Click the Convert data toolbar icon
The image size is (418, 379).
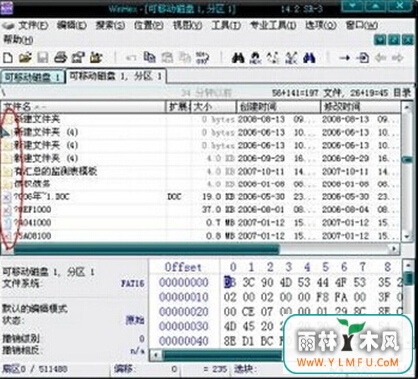pyautogui.click(x=202, y=58)
